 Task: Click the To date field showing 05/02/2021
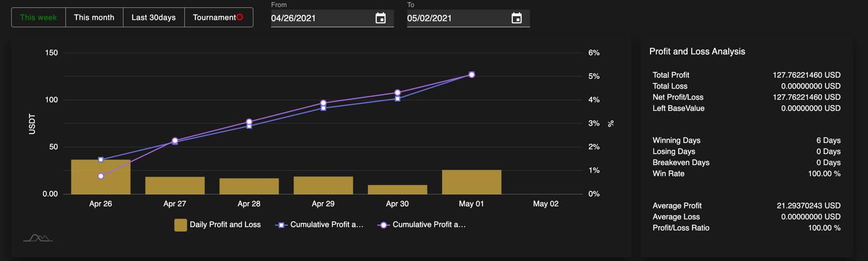point(457,18)
